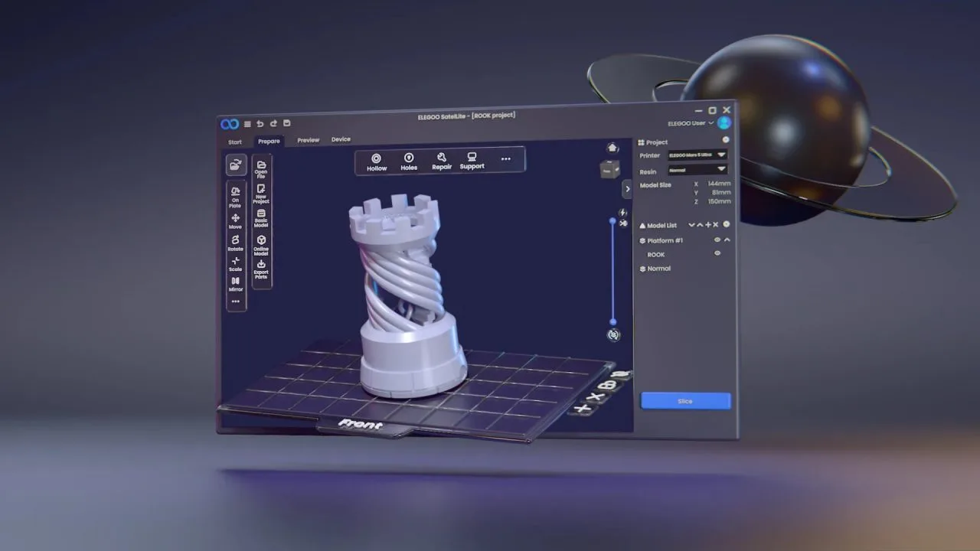The height and width of the screenshot is (551, 980).
Task: Click the save disk icon
Action: tap(287, 122)
